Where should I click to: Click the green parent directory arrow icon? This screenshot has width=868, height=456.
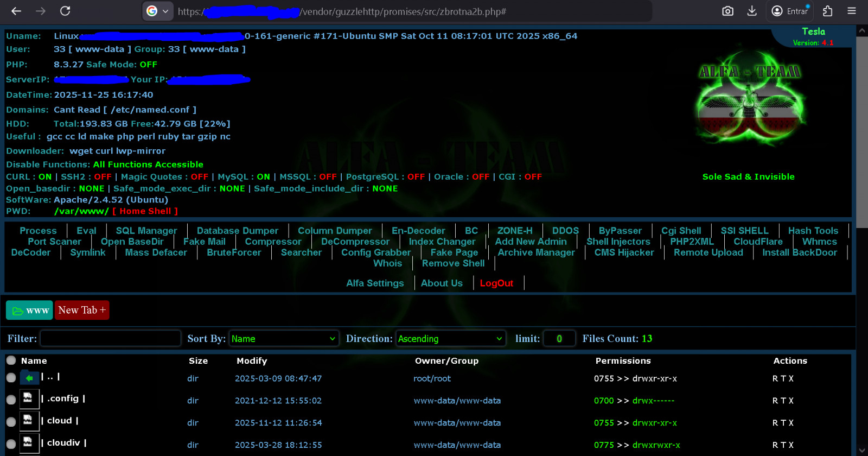tap(29, 378)
